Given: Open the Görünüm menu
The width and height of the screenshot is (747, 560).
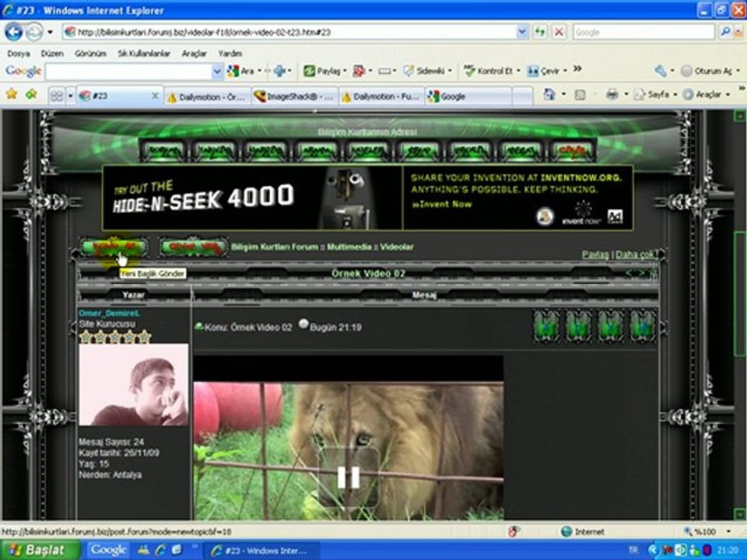Looking at the screenshot, I should [x=90, y=54].
